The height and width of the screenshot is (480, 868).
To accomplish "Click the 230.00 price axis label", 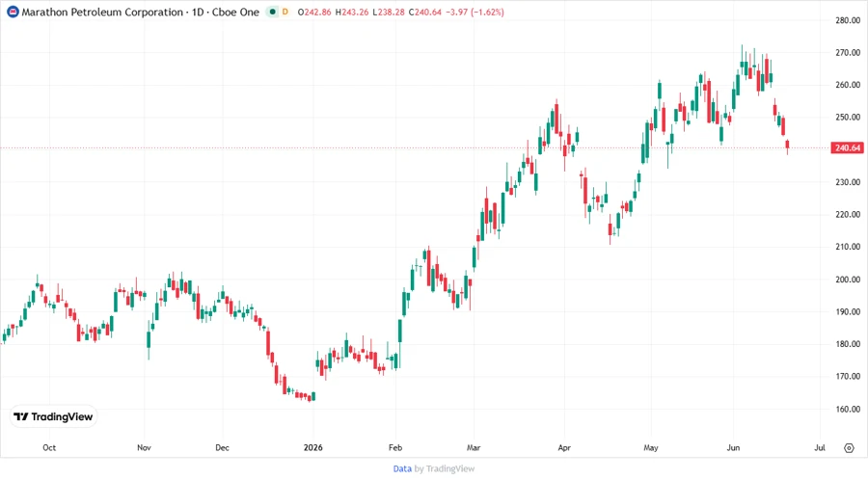I will (848, 182).
